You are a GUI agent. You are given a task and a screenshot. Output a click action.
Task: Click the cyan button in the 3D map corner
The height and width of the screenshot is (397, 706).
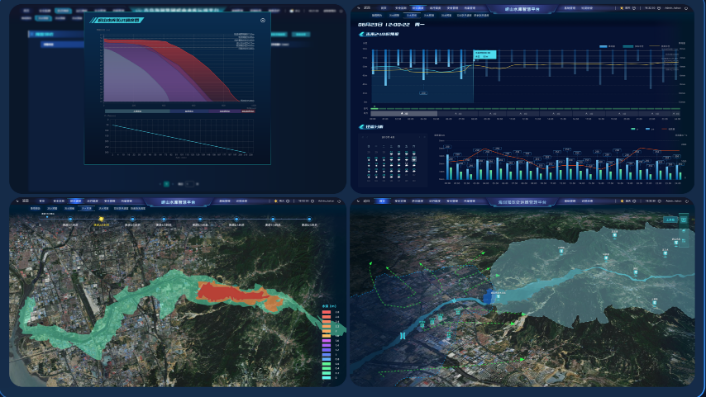[670, 220]
